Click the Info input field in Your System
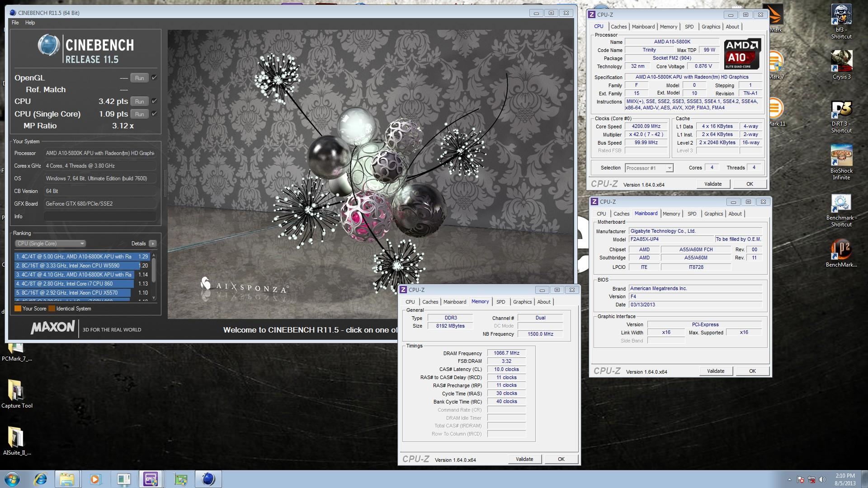The width and height of the screenshot is (868, 488). click(x=99, y=216)
